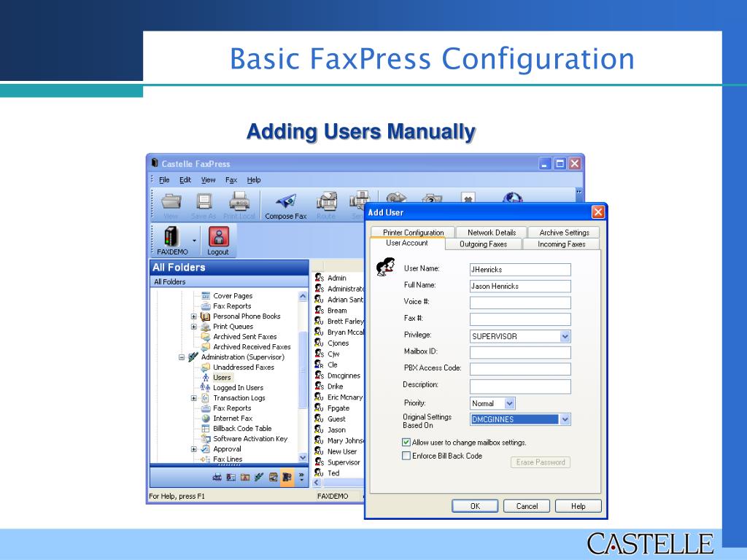Expand the Personal Phone Books node
The image size is (747, 560).
[x=194, y=316]
